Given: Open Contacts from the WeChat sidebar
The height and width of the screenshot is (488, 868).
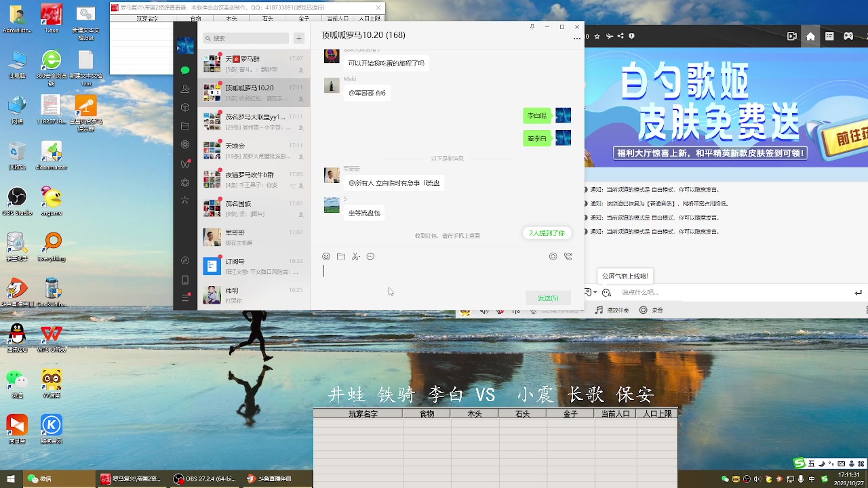Looking at the screenshot, I should 185,88.
